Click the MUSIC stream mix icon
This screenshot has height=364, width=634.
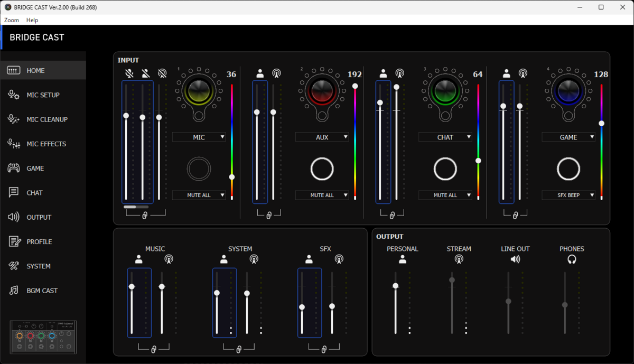(x=169, y=259)
